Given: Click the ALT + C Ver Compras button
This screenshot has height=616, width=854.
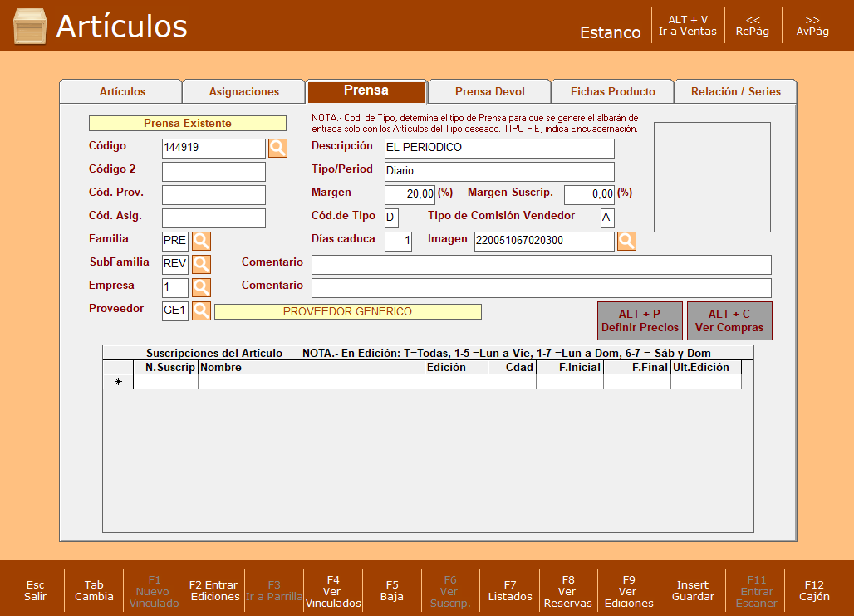Looking at the screenshot, I should point(729,321).
